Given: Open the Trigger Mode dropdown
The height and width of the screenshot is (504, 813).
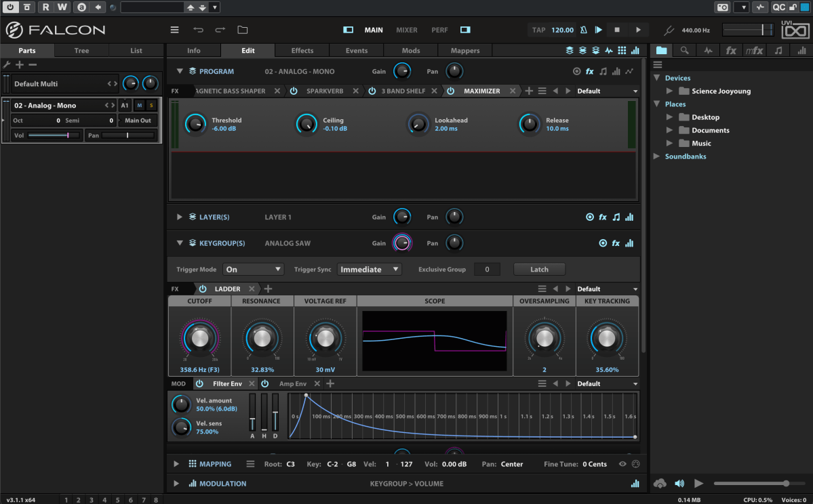Looking at the screenshot, I should [253, 269].
